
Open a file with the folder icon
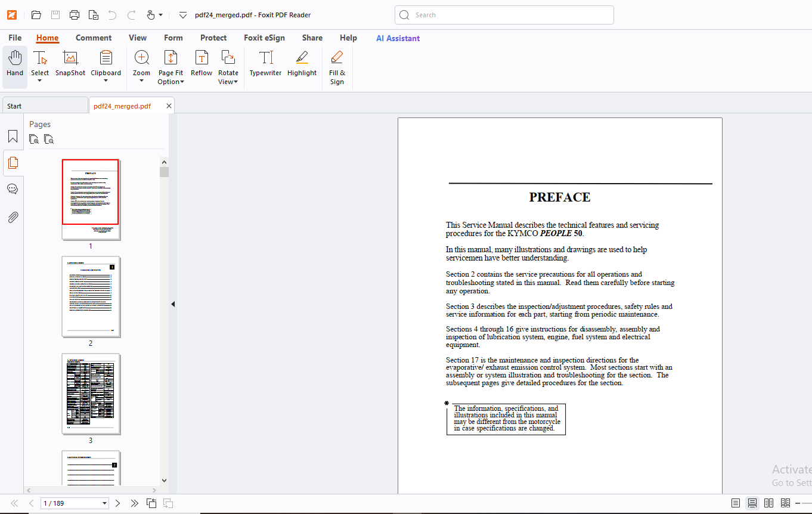36,15
